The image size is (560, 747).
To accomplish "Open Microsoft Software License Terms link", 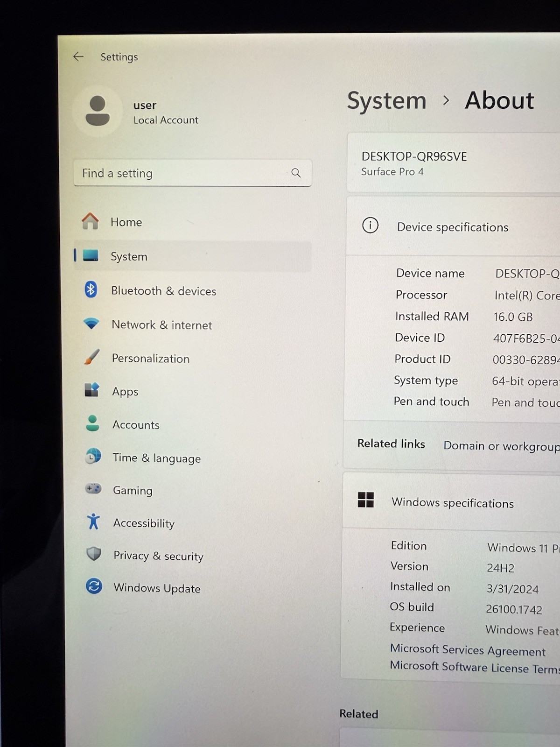I will click(x=475, y=667).
